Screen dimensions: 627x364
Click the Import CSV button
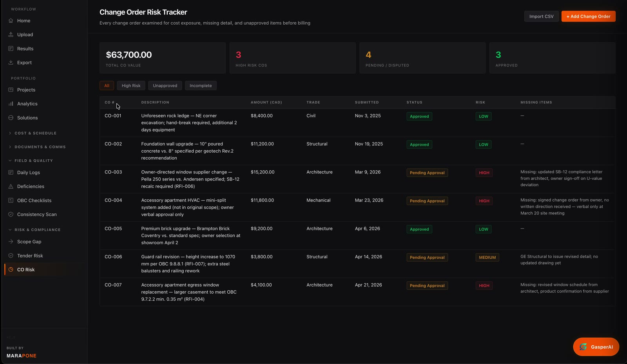[x=541, y=16]
